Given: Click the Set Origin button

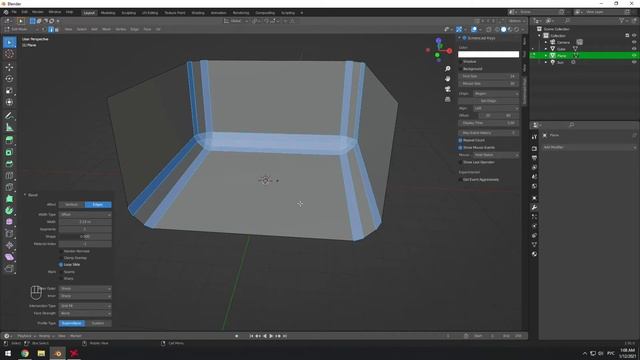Looking at the screenshot, I should pyautogui.click(x=489, y=101).
